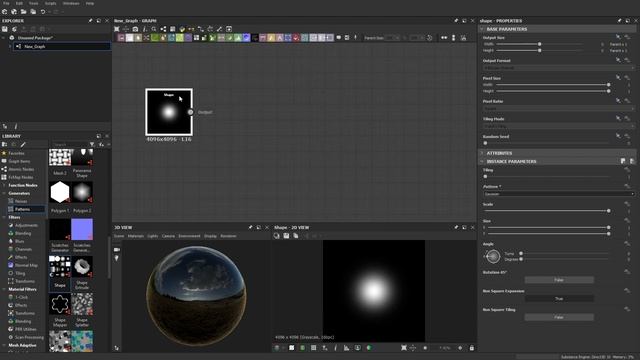Toggle the Pixel Size inheritance icon
The height and width of the screenshot is (360, 640).
pos(618,78)
